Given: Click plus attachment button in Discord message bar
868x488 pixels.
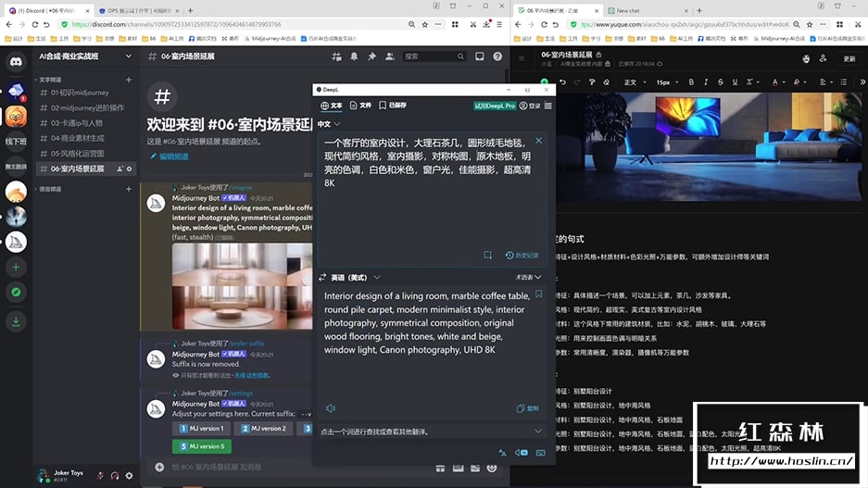Looking at the screenshot, I should tap(159, 467).
